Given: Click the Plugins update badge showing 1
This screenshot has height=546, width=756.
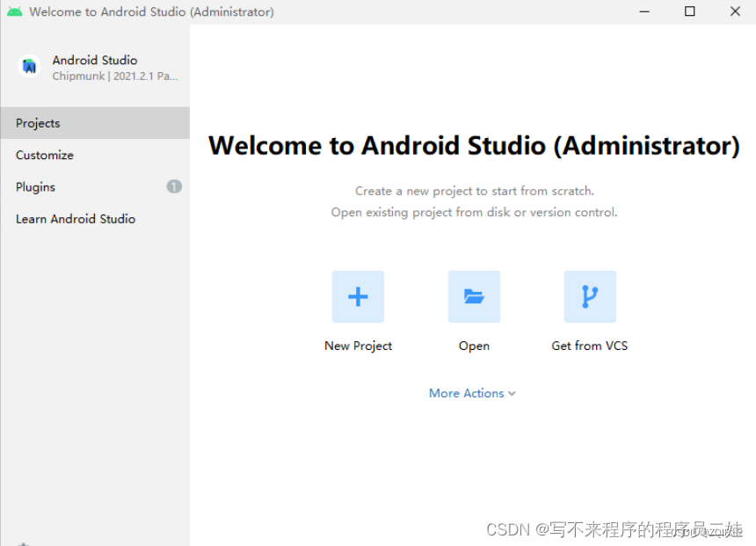Looking at the screenshot, I should 174,186.
